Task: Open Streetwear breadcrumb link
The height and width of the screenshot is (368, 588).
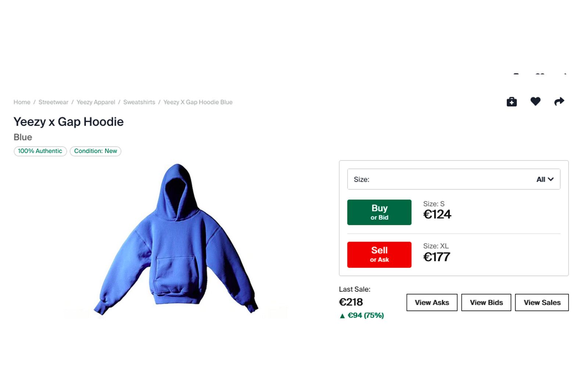Action: tap(53, 102)
